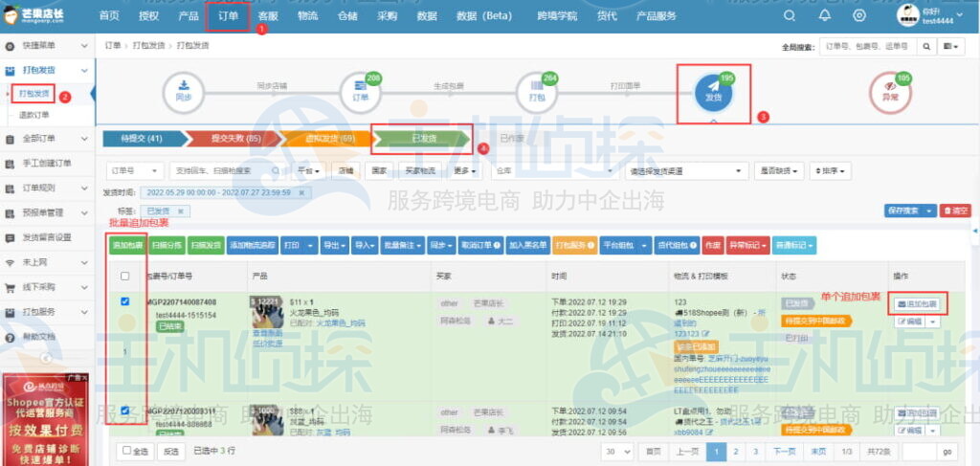The width and height of the screenshot is (980, 466).
Task: Open the settings gear icon in header
Action: click(x=859, y=16)
